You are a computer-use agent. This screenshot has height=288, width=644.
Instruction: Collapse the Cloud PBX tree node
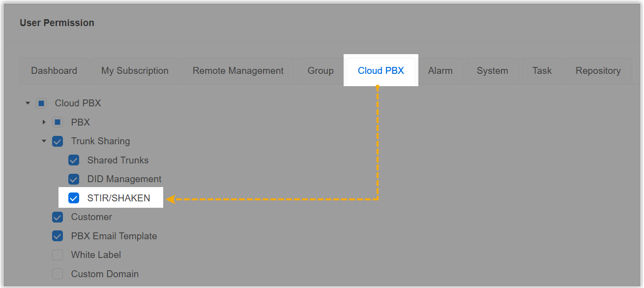28,103
